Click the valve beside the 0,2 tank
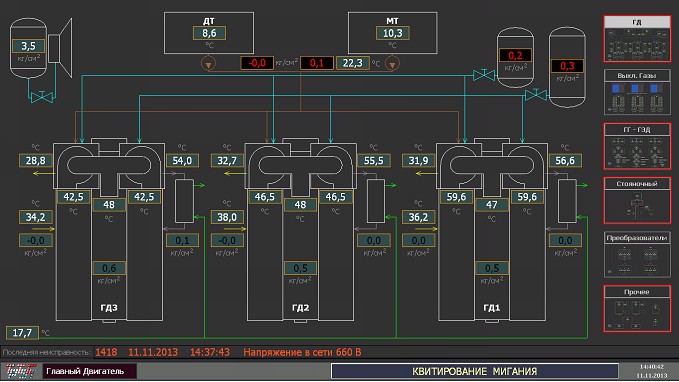This screenshot has width=679, height=382. pyautogui.click(x=484, y=75)
